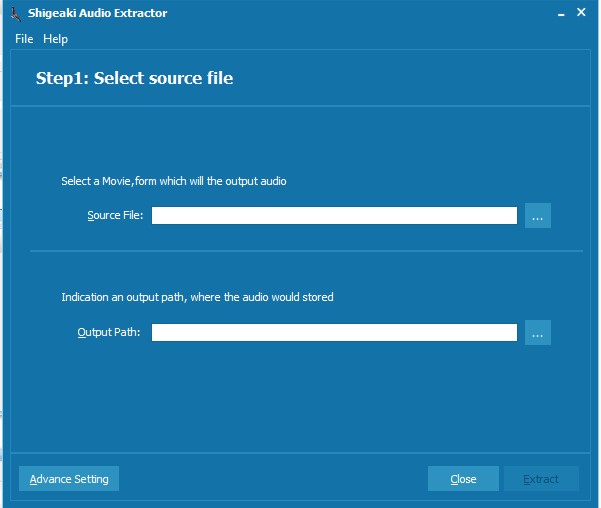Click the 'Step1: Select source file' heading
601x508 pixels.
click(135, 78)
